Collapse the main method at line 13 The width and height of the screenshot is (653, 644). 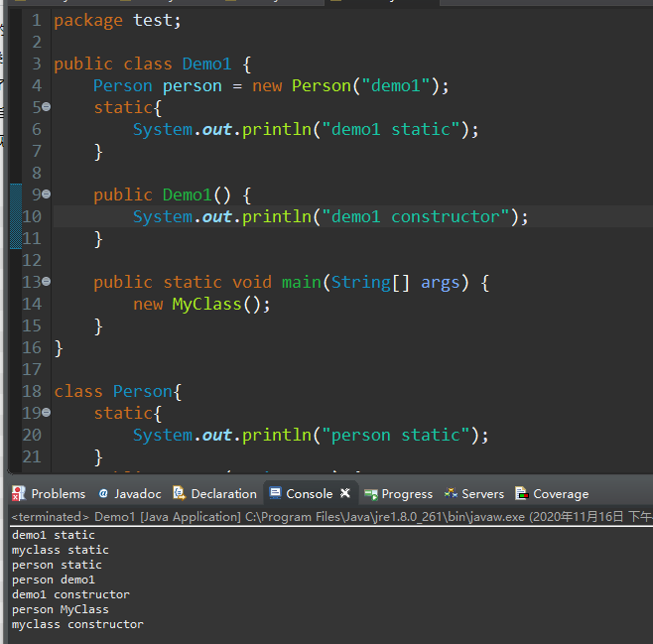(47, 282)
